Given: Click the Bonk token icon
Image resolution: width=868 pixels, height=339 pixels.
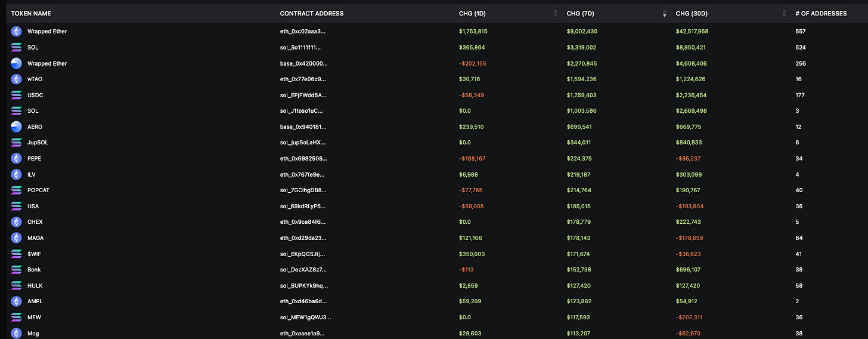Looking at the screenshot, I should (16, 269).
